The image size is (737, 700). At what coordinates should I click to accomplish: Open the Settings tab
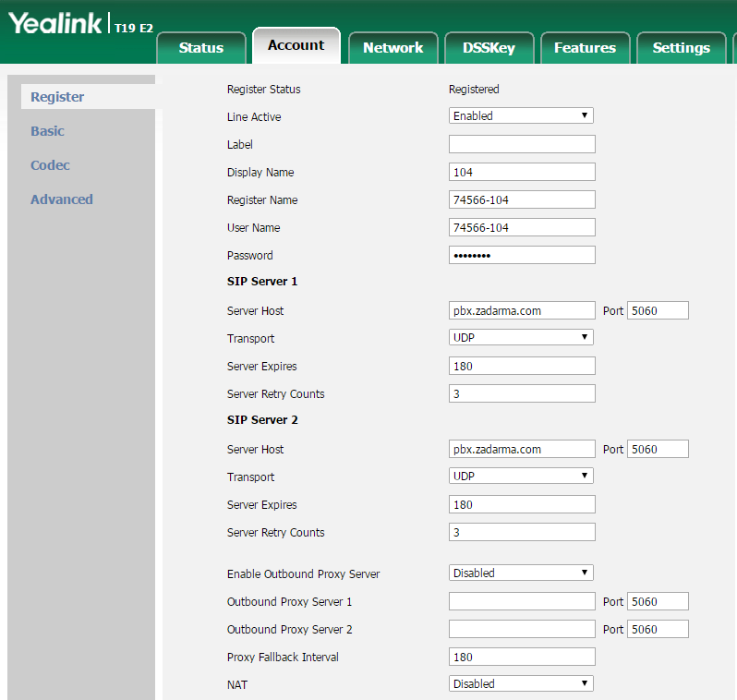[x=681, y=48]
